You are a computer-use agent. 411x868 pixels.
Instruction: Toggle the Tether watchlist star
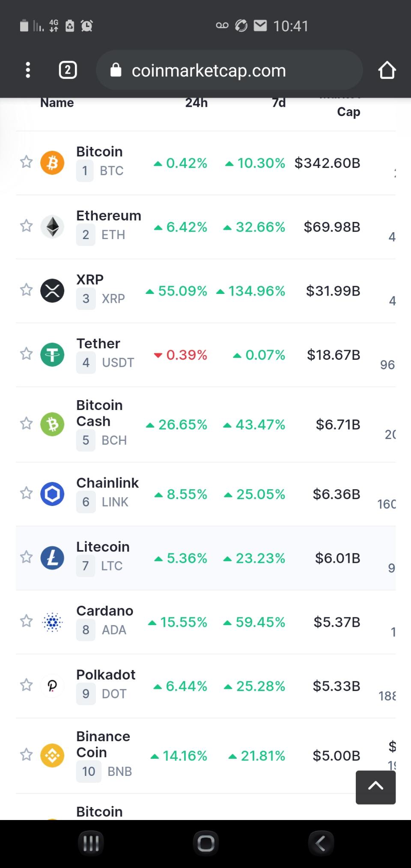(x=27, y=354)
